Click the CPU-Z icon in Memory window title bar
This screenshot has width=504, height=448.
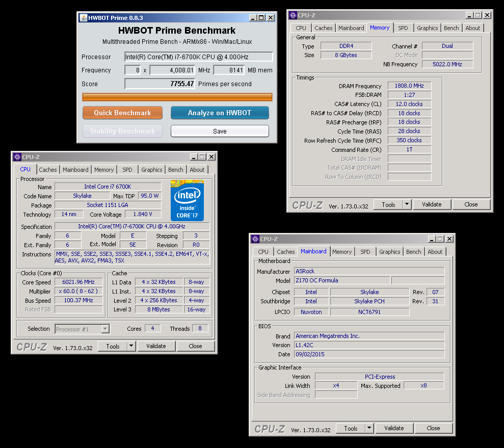(293, 15)
